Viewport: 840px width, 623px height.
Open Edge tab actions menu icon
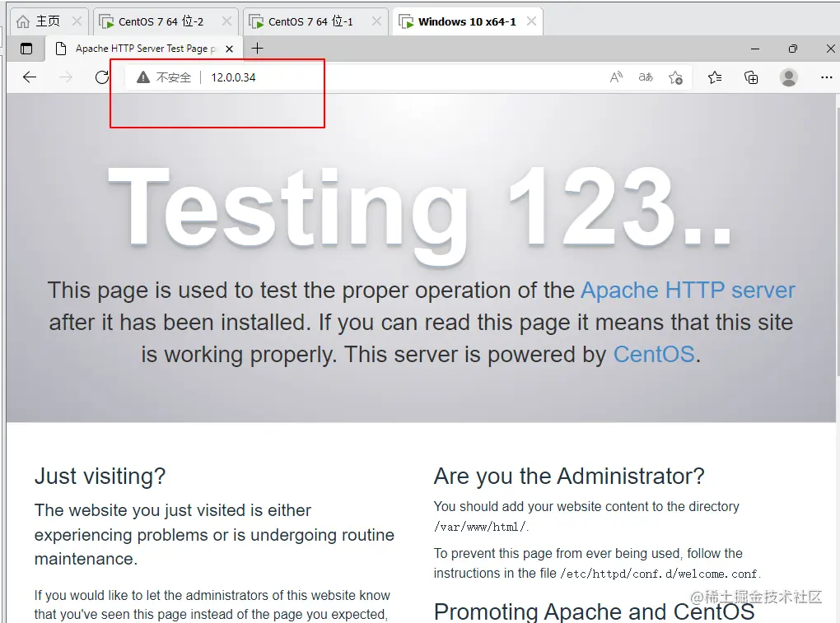(x=26, y=49)
